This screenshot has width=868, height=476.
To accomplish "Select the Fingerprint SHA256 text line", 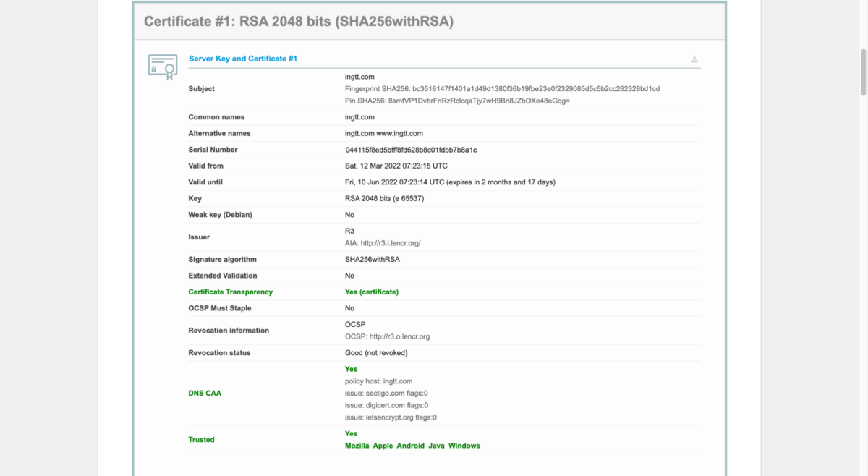I will click(x=502, y=88).
